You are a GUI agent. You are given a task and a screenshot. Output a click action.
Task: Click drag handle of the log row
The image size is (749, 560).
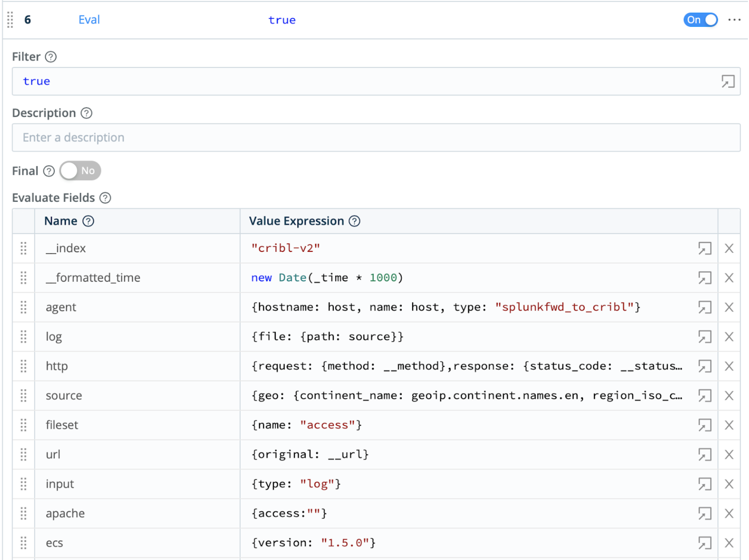(24, 337)
